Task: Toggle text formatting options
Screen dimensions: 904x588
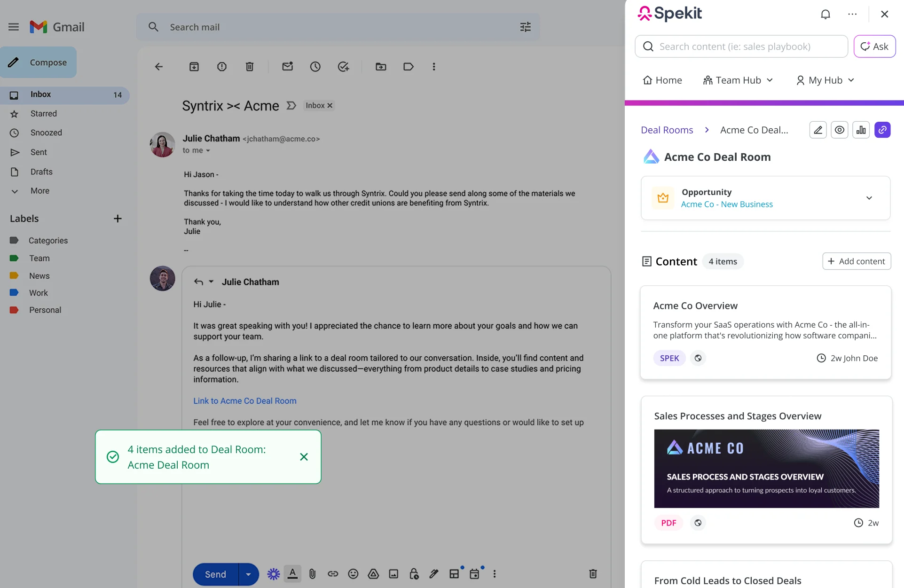Action: [292, 574]
